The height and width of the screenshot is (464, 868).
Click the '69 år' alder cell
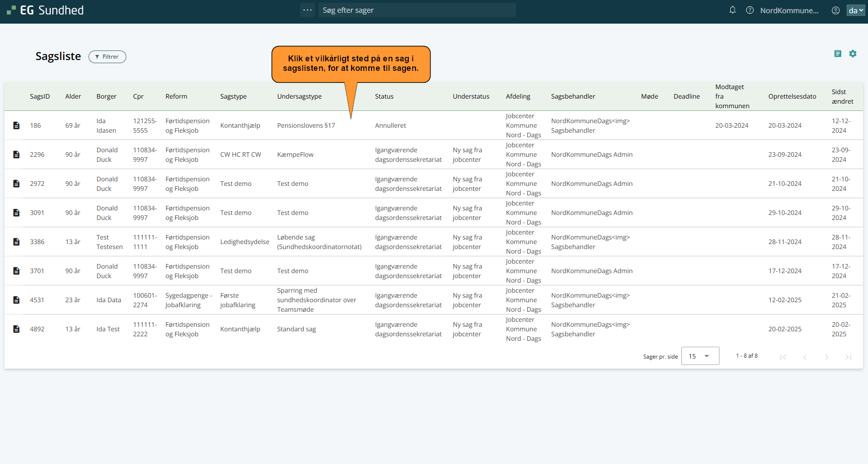73,125
